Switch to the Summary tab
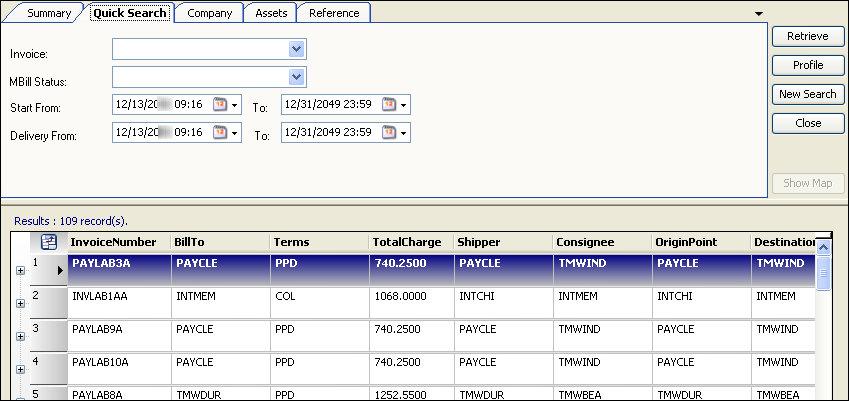The height and width of the screenshot is (401, 849). [x=48, y=13]
